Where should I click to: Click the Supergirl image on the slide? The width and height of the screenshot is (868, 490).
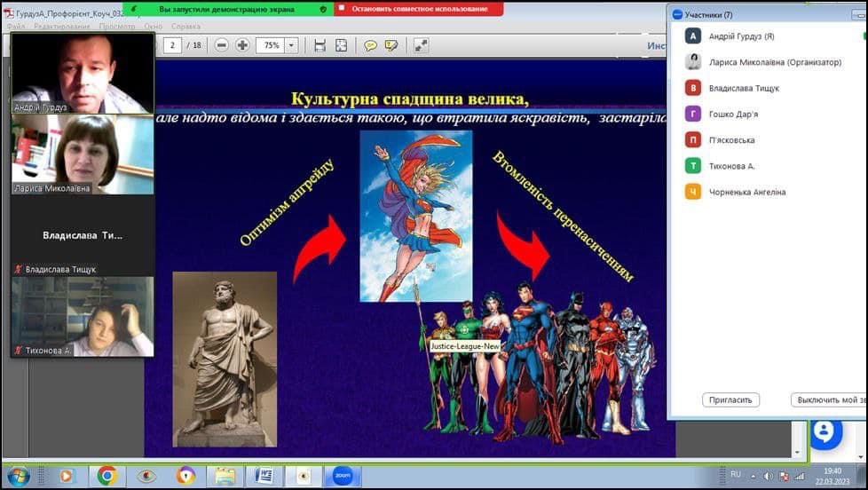tap(416, 216)
